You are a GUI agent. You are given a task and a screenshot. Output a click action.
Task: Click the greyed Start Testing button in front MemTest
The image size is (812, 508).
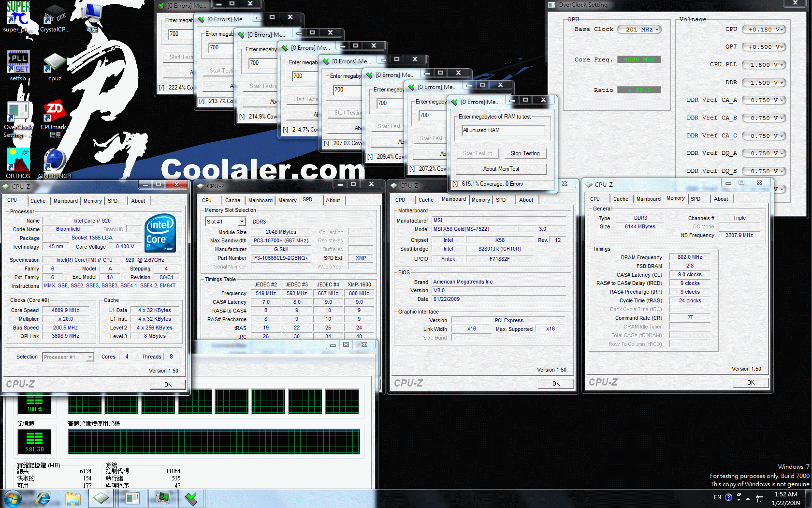pyautogui.click(x=478, y=153)
